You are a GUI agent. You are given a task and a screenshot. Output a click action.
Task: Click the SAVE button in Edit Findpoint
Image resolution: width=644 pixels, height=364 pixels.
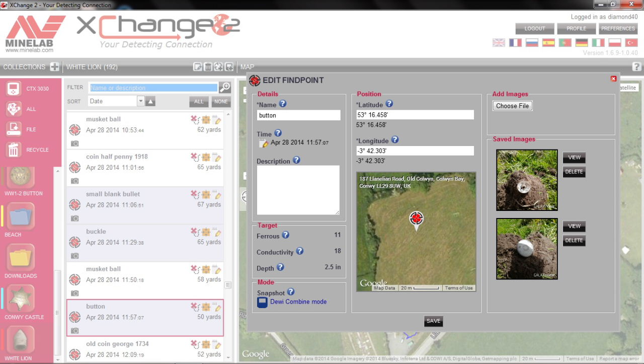[433, 321]
